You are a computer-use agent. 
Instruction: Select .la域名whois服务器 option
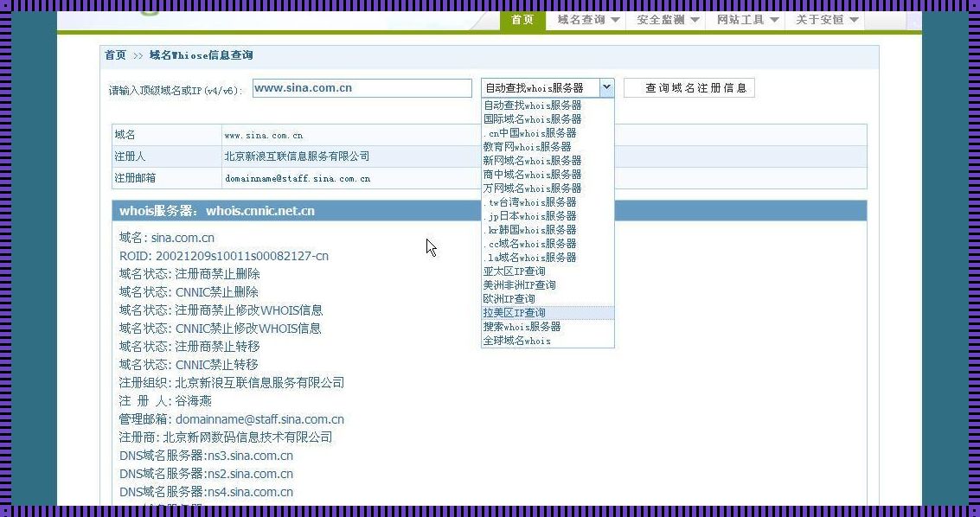[548, 258]
